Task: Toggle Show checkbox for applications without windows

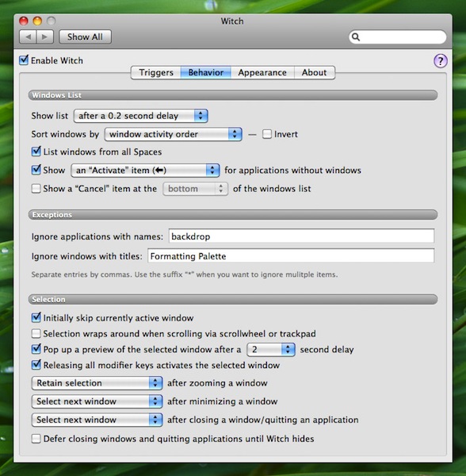Action: pos(36,170)
